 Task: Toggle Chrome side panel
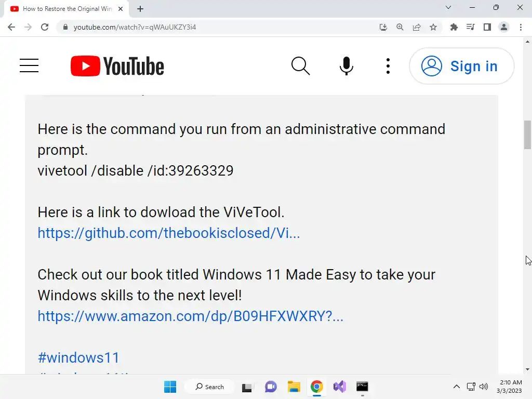point(487,27)
